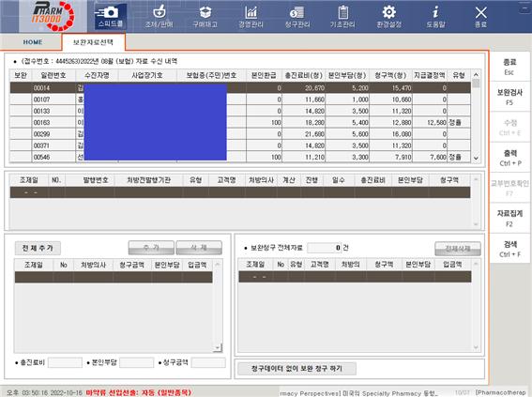The width and height of the screenshot is (532, 397).
Task: Switch to the HOME tab
Action: (x=33, y=42)
